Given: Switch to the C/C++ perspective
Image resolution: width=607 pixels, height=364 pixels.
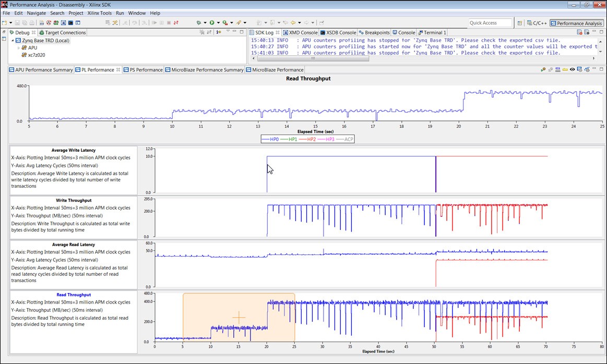Looking at the screenshot, I should (537, 23).
